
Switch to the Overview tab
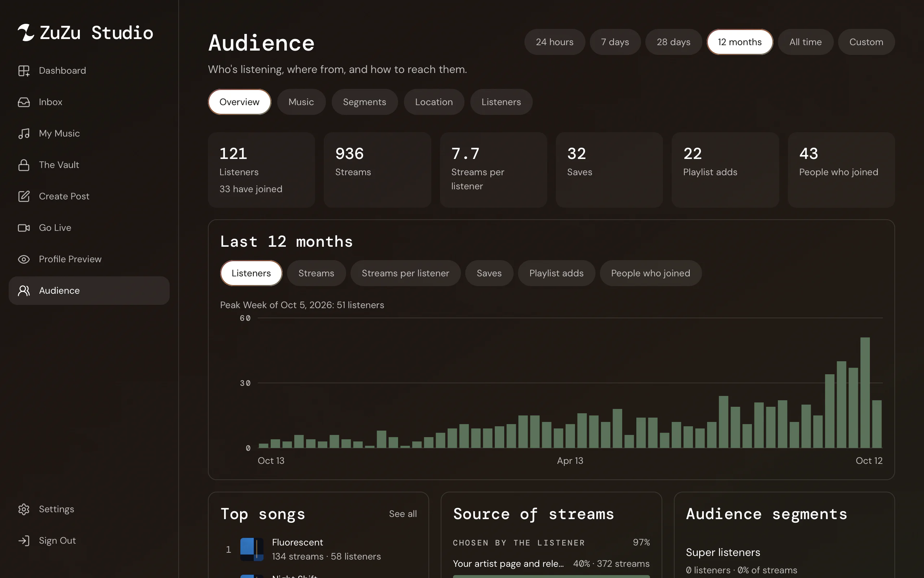tap(239, 102)
